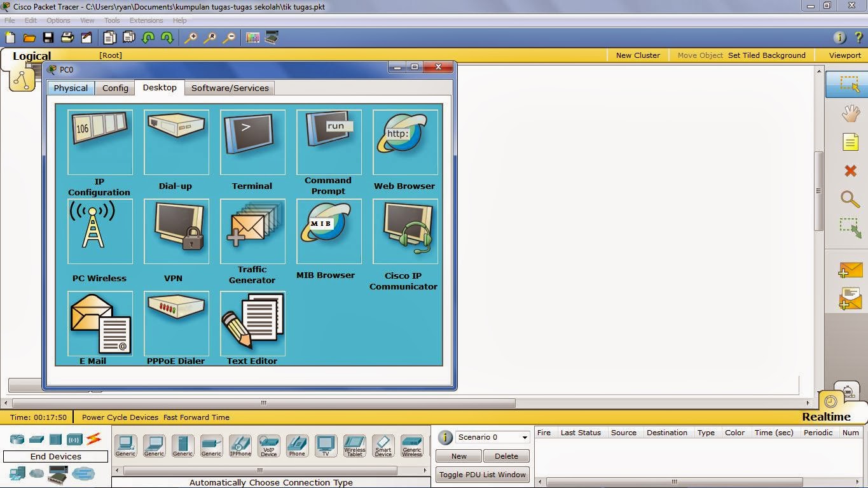
Task: Click the Add Simple PDU envelope
Action: [850, 270]
